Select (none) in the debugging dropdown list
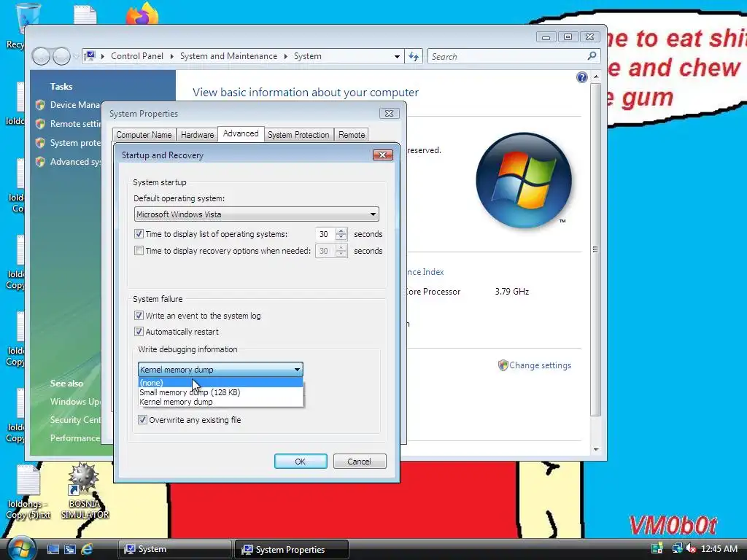This screenshot has height=560, width=747. (220, 383)
